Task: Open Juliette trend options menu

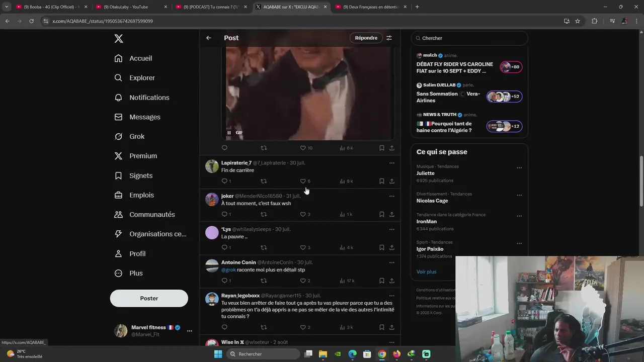Action: click(x=519, y=168)
